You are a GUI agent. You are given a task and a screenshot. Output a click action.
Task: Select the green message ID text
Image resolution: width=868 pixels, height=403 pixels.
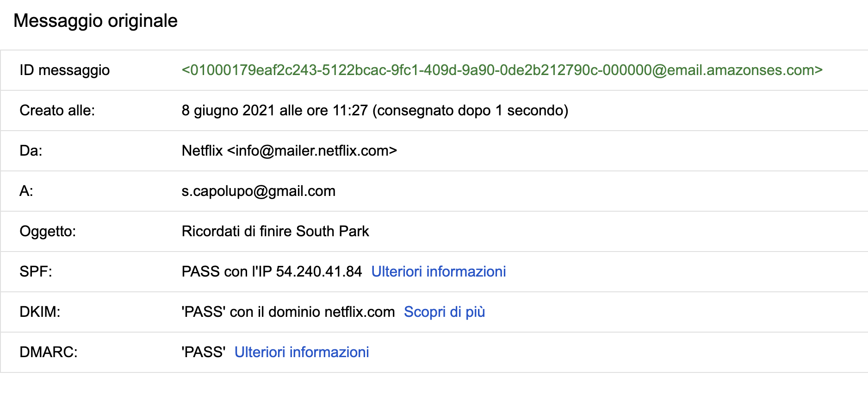(502, 70)
